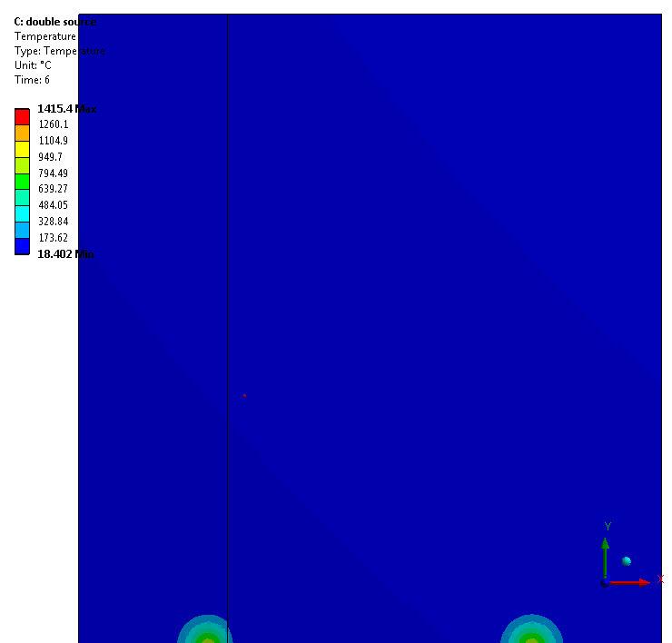
Task: Click the 'C: double source' title text
Action: click(54, 22)
